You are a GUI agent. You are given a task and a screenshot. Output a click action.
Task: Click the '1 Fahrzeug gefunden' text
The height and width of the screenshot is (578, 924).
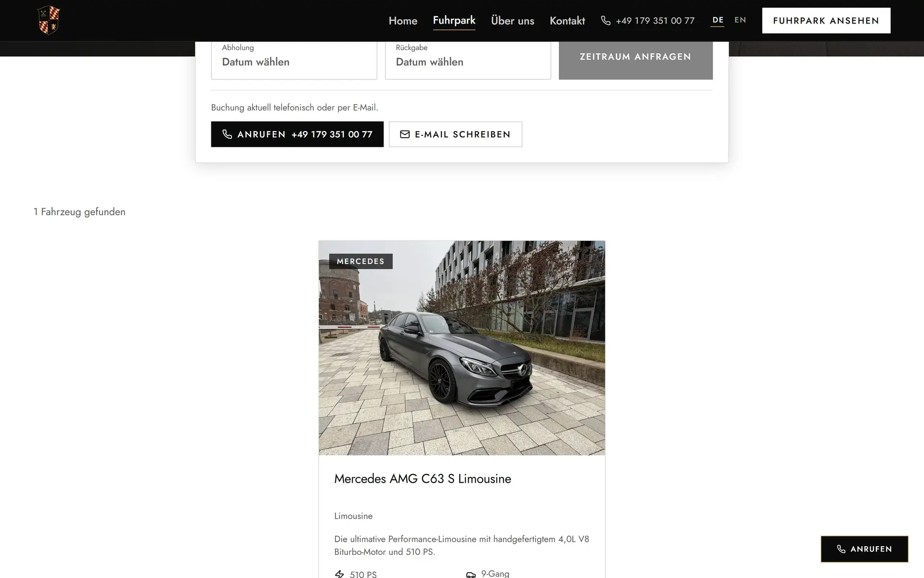point(79,212)
